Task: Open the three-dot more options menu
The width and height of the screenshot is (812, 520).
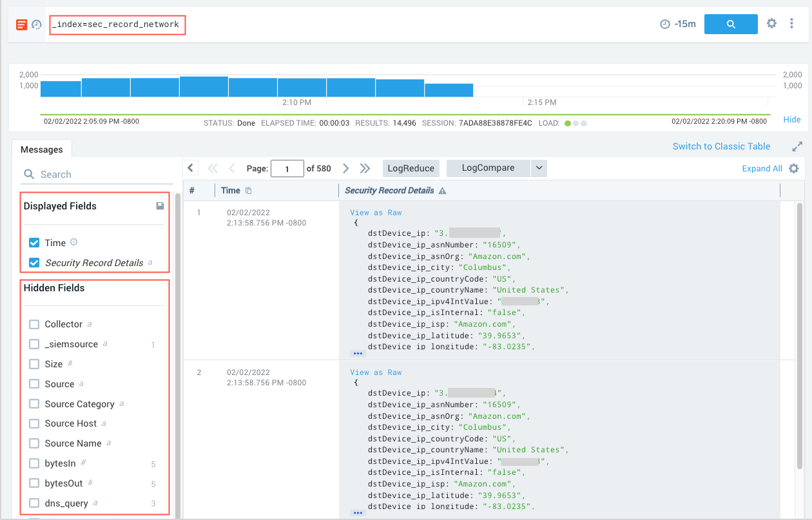Action: tap(791, 24)
